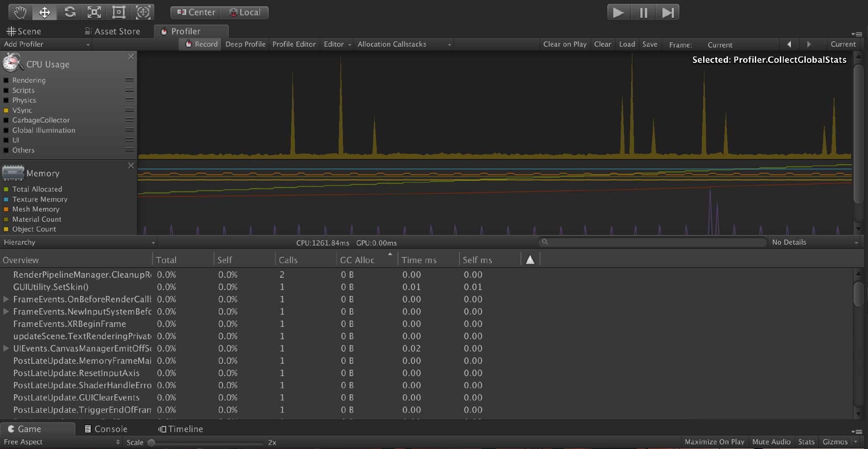Click Load to open profiler data
This screenshot has height=449, width=868.
(x=627, y=44)
